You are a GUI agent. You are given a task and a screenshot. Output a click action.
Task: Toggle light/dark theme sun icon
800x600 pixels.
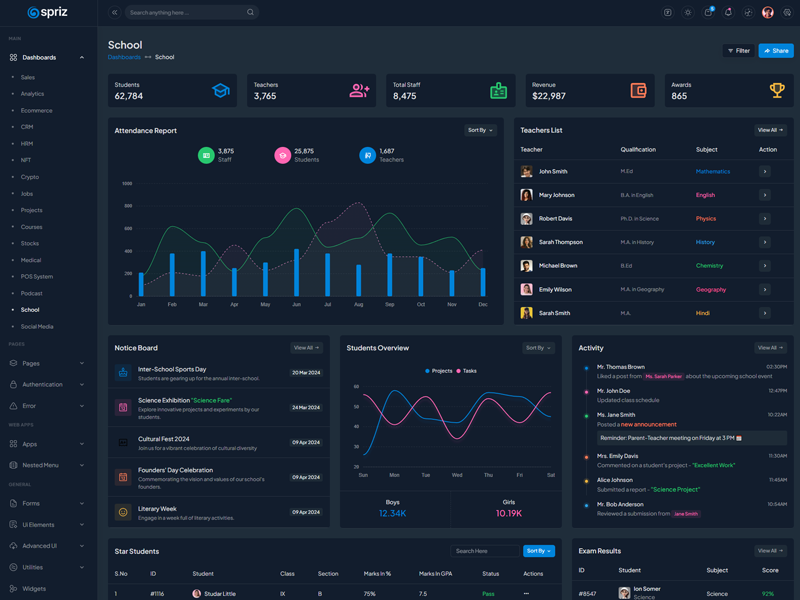pos(688,13)
